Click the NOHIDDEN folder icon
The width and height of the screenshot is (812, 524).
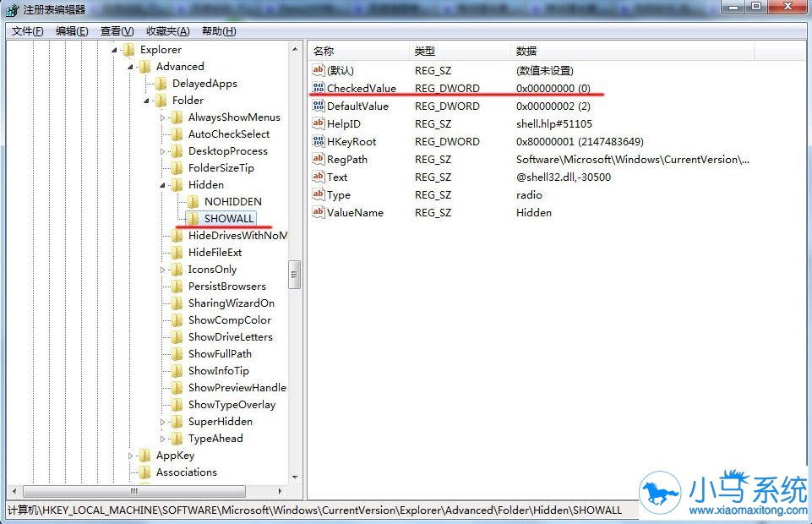tap(193, 202)
